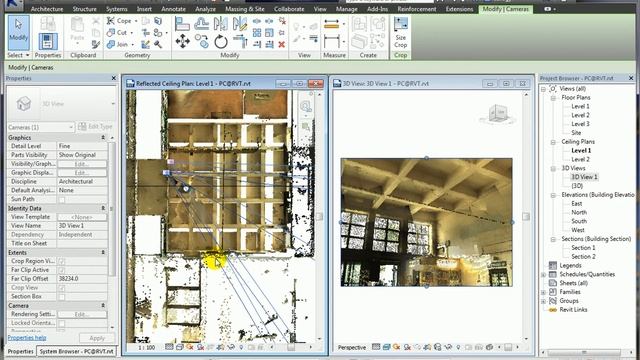Expand the Families tree node
The image size is (640, 360).
(x=543, y=292)
